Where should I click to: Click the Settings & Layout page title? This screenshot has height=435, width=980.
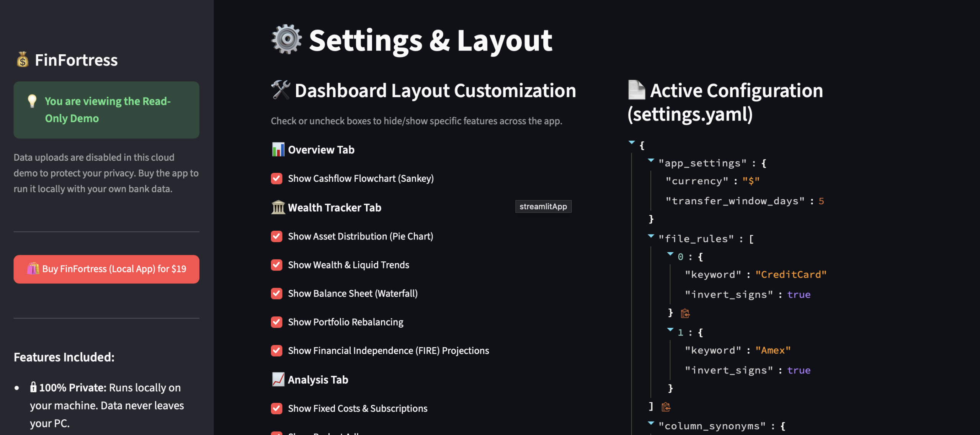[430, 40]
